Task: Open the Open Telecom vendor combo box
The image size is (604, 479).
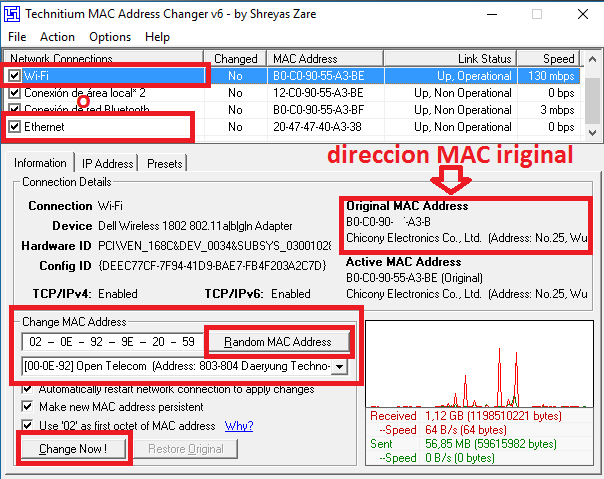Action: [185, 366]
